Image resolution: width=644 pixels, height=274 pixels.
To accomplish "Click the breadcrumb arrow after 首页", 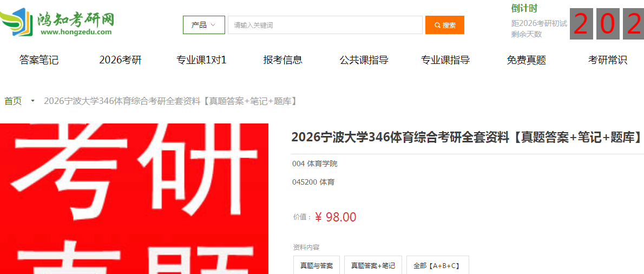I will tap(33, 101).
